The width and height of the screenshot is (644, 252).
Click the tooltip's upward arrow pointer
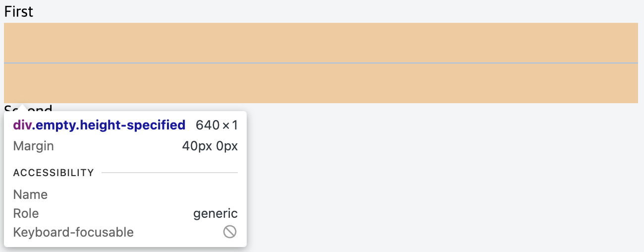(22, 108)
